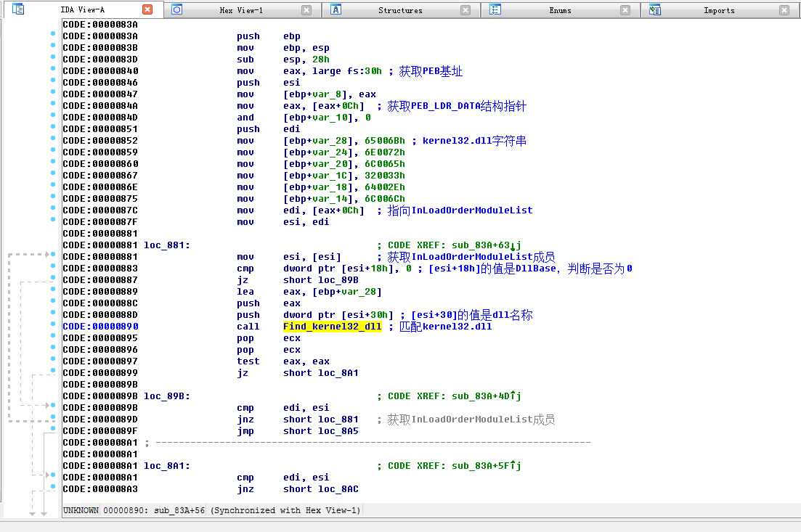The width and height of the screenshot is (801, 532).
Task: Toggle breakpoint dot at address 000008A3
Action: (x=52, y=486)
